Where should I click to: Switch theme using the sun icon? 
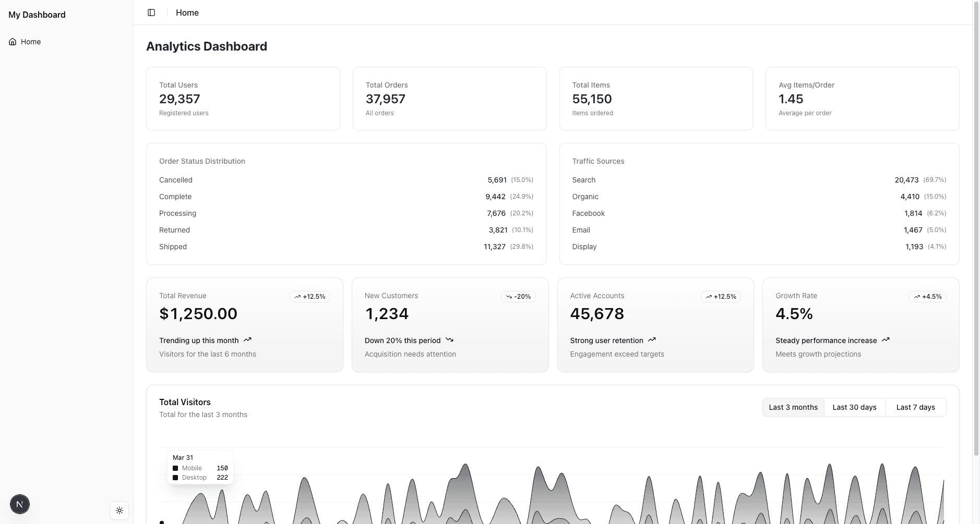click(119, 510)
